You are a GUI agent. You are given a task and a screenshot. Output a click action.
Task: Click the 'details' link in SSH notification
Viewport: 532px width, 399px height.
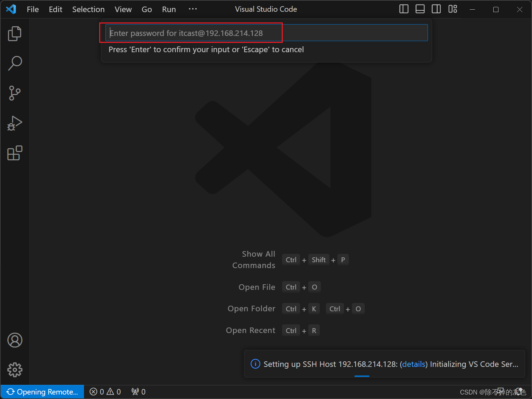pos(413,364)
